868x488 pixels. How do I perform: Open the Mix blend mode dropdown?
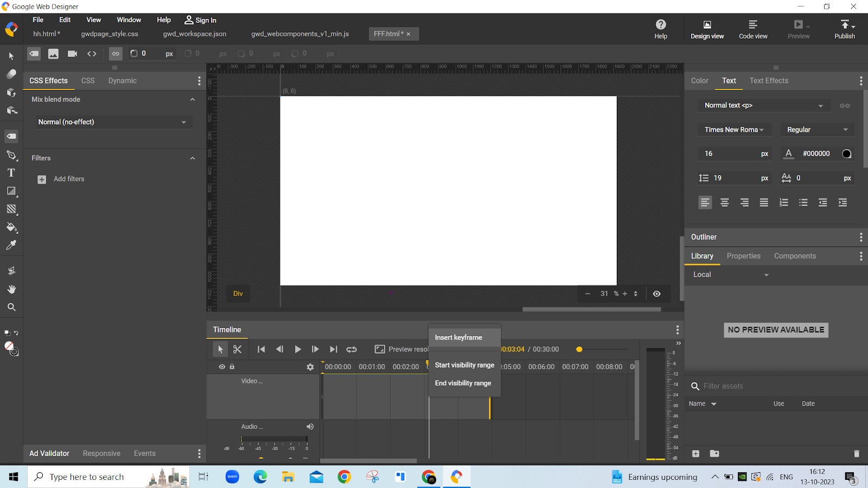(112, 122)
